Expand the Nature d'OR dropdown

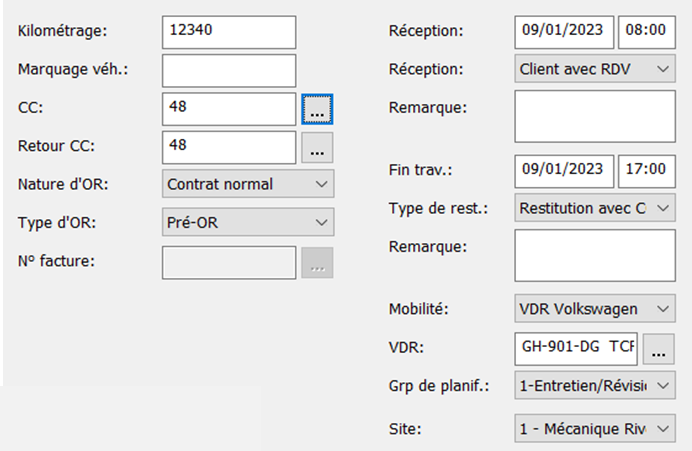[248, 184]
